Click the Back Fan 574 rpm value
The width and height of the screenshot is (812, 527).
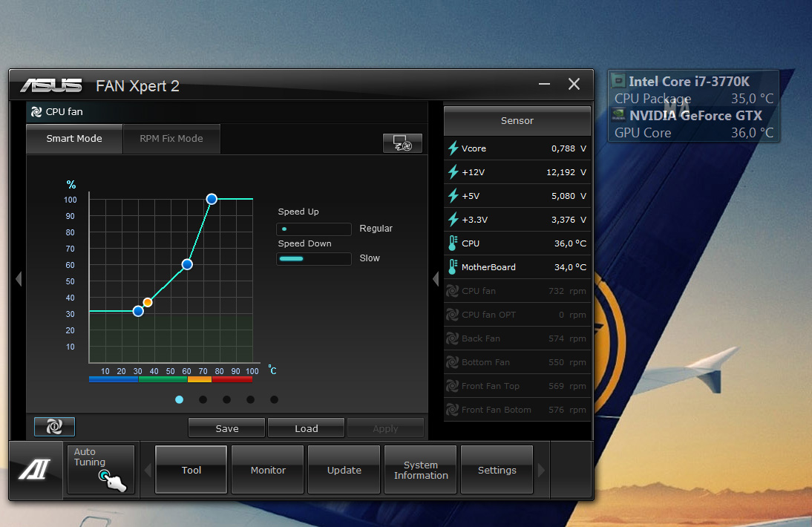coord(567,338)
